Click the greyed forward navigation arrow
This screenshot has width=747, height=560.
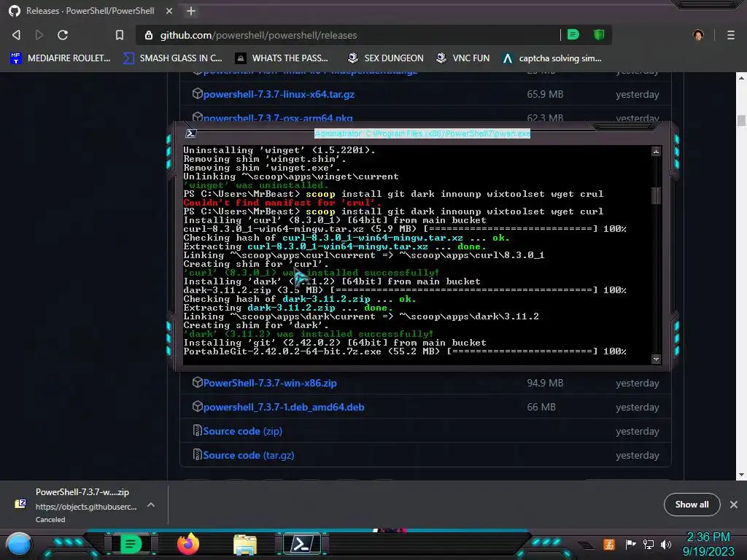click(x=39, y=35)
